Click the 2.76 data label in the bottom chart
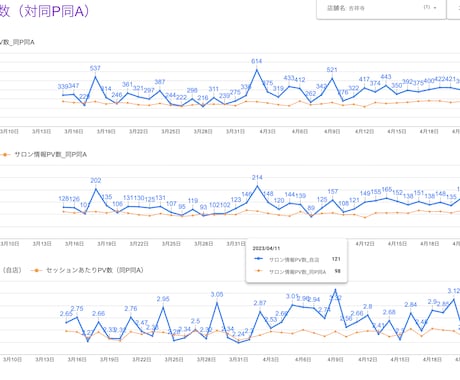The height and width of the screenshot is (380, 460). pyautogui.click(x=131, y=309)
